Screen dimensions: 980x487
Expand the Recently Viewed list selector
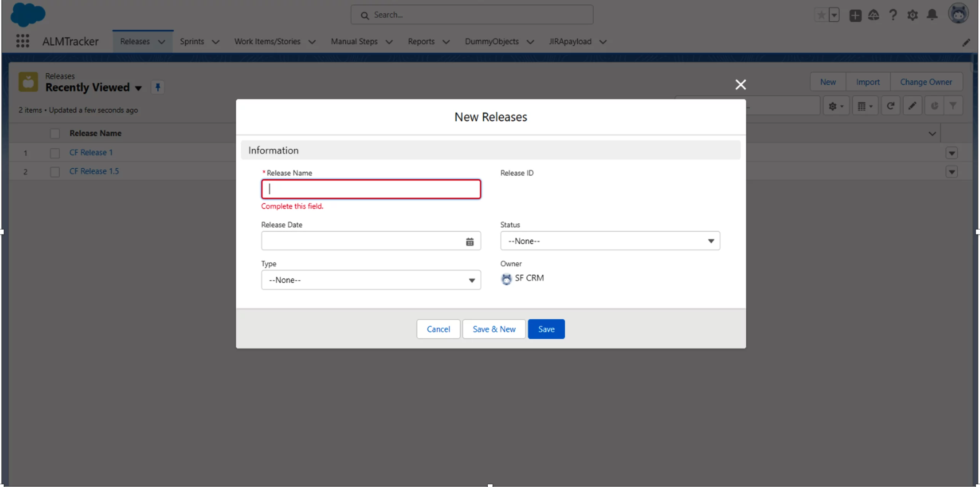[138, 88]
